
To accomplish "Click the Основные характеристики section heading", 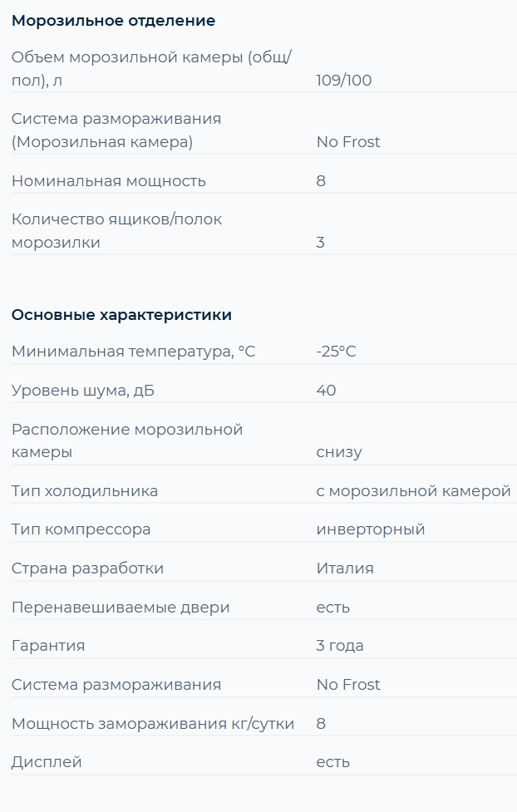I will click(121, 315).
